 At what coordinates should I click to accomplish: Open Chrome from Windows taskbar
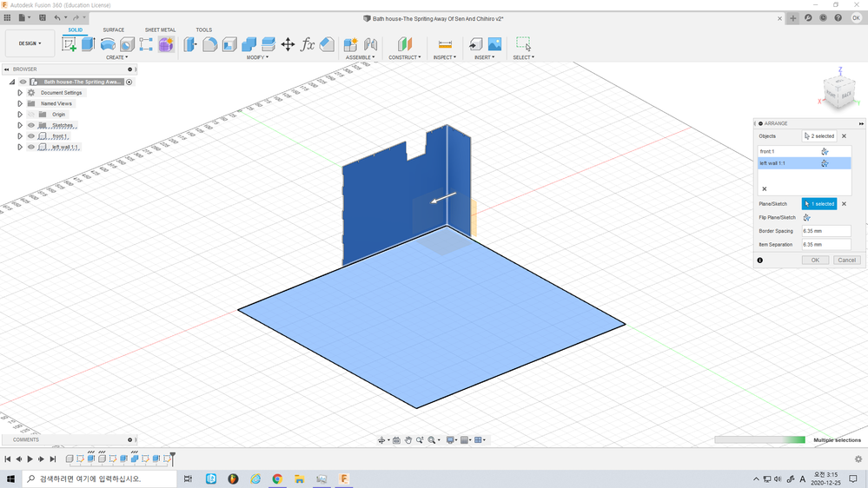click(277, 478)
